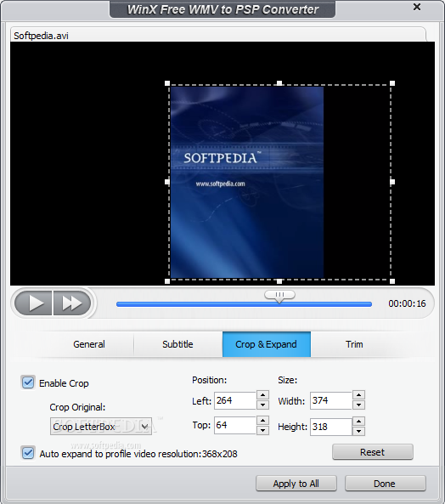The height and width of the screenshot is (504, 445).
Task: Click the left-middle crop handle
Action: pyautogui.click(x=167, y=182)
